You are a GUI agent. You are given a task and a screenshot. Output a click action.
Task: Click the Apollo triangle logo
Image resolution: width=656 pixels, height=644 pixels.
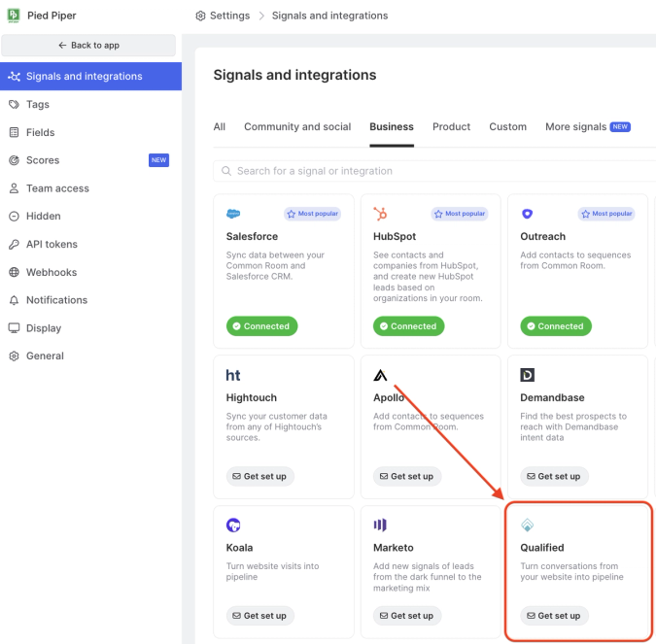(380, 375)
